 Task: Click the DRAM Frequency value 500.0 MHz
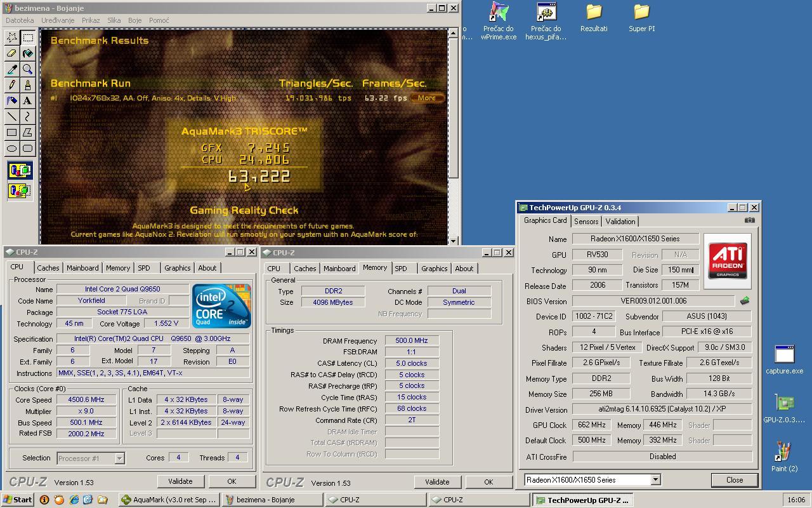click(412, 341)
